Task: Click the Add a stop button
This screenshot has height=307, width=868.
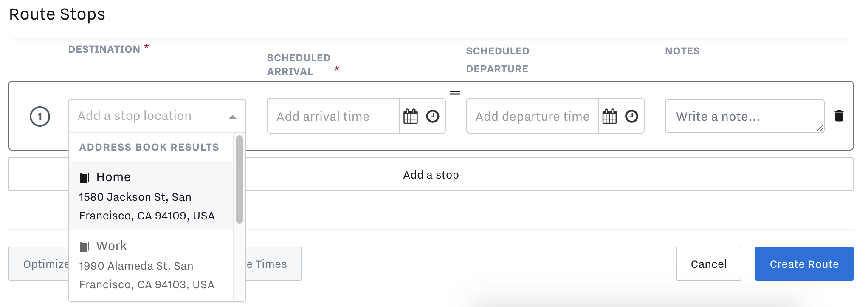Action: (431, 174)
